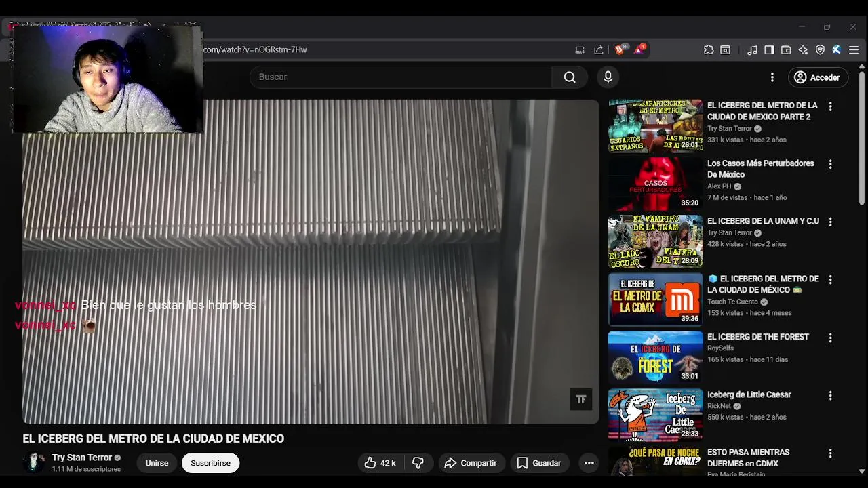
Task: Open title EL ICEBERG DEL METRO PARTE 2
Action: pyautogui.click(x=762, y=111)
